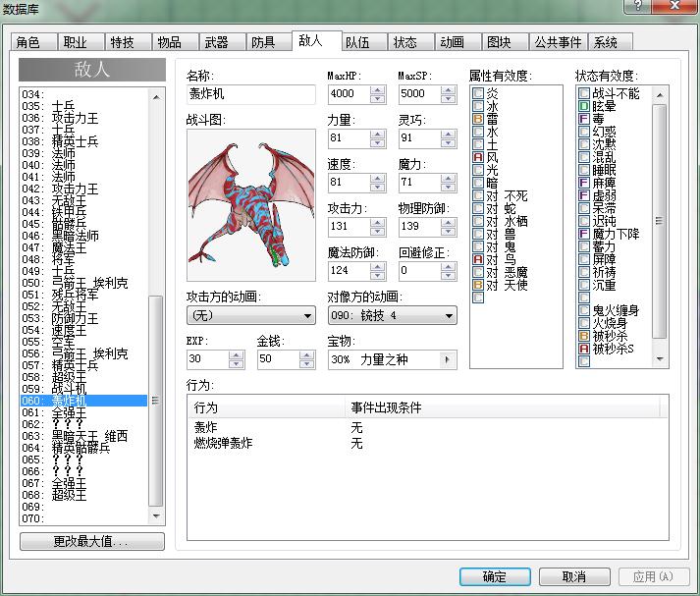The width and height of the screenshot is (700, 596).
Task: Toggle the 毒 state efficiency box
Action: 584,119
